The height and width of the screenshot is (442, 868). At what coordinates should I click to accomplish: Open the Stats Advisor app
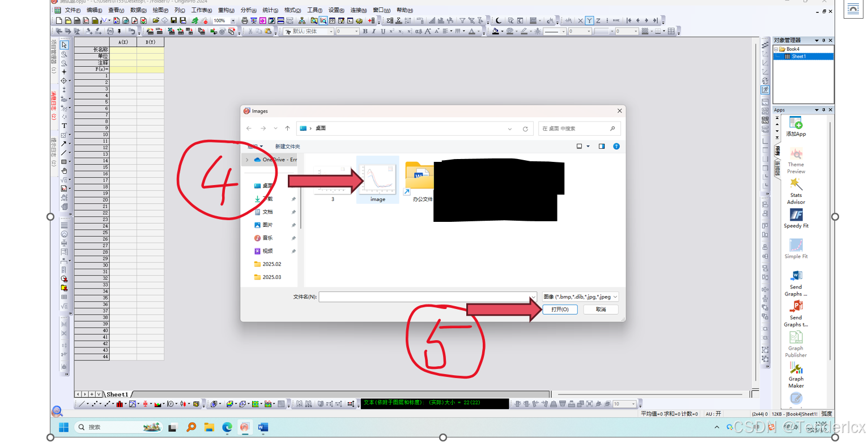coord(795,191)
